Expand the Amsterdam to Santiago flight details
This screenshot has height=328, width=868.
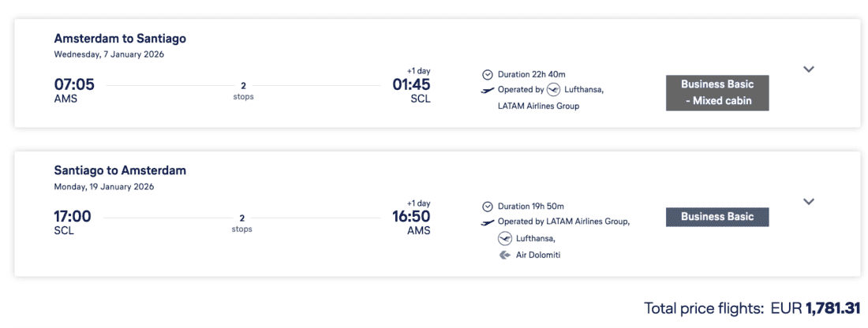click(808, 69)
